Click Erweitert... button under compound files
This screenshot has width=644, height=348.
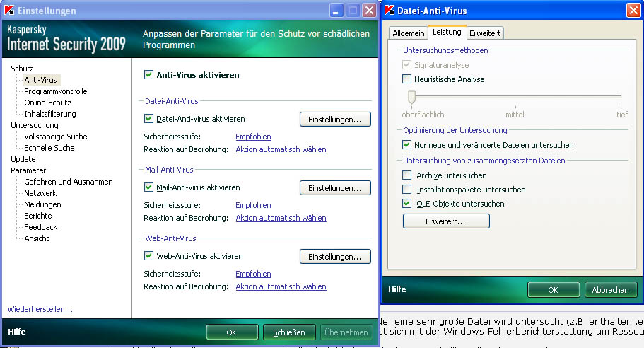(446, 221)
